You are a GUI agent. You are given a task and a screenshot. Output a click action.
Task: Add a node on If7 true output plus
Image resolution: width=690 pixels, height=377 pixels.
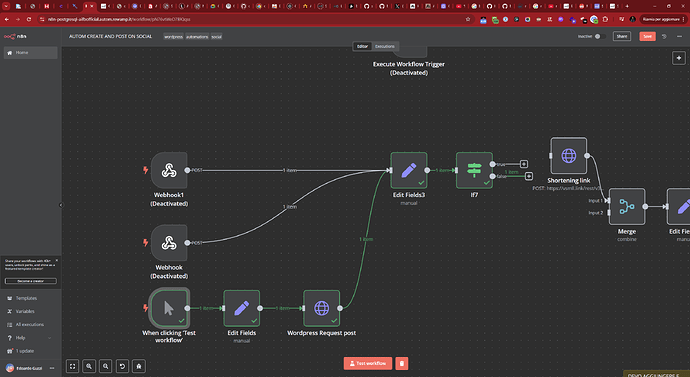pos(524,164)
